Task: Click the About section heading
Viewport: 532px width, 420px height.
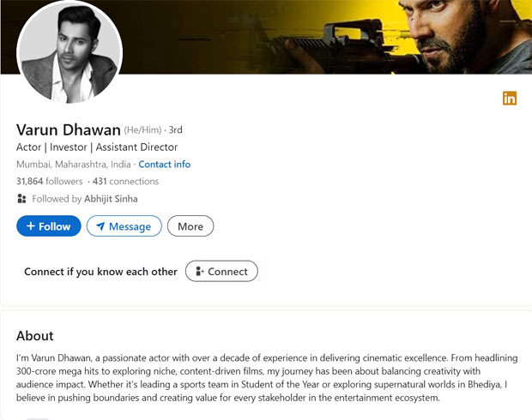Action: point(34,336)
